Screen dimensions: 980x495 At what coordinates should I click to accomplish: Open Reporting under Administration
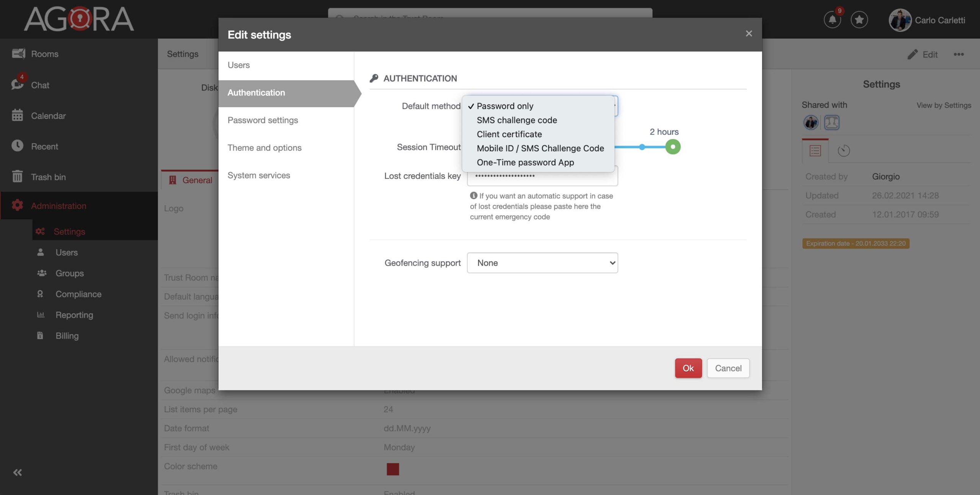(74, 315)
